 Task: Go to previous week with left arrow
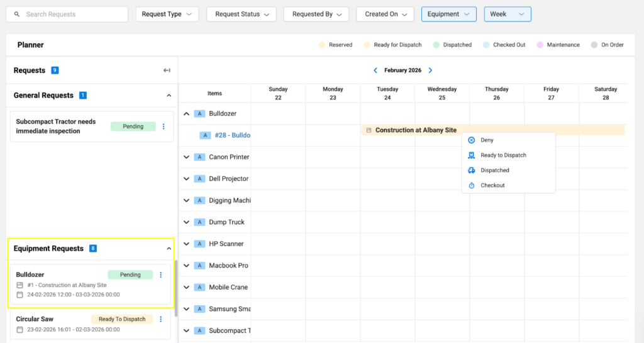pos(375,70)
